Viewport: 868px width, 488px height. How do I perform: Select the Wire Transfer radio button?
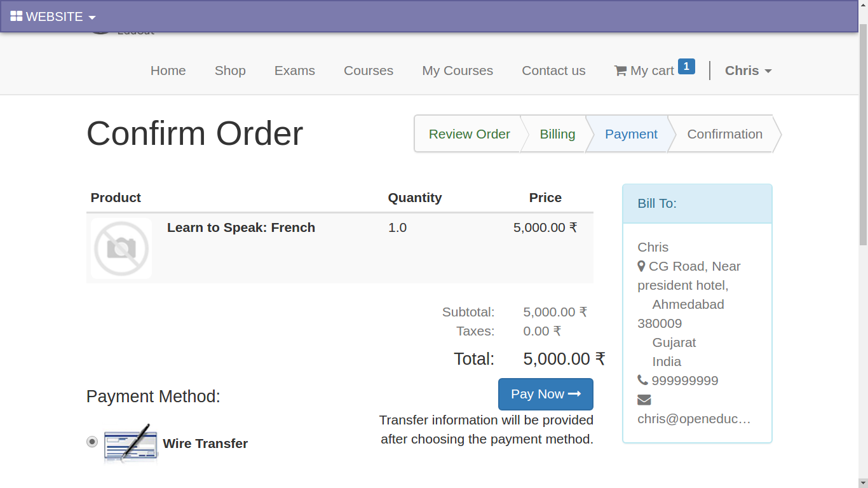coord(92,442)
